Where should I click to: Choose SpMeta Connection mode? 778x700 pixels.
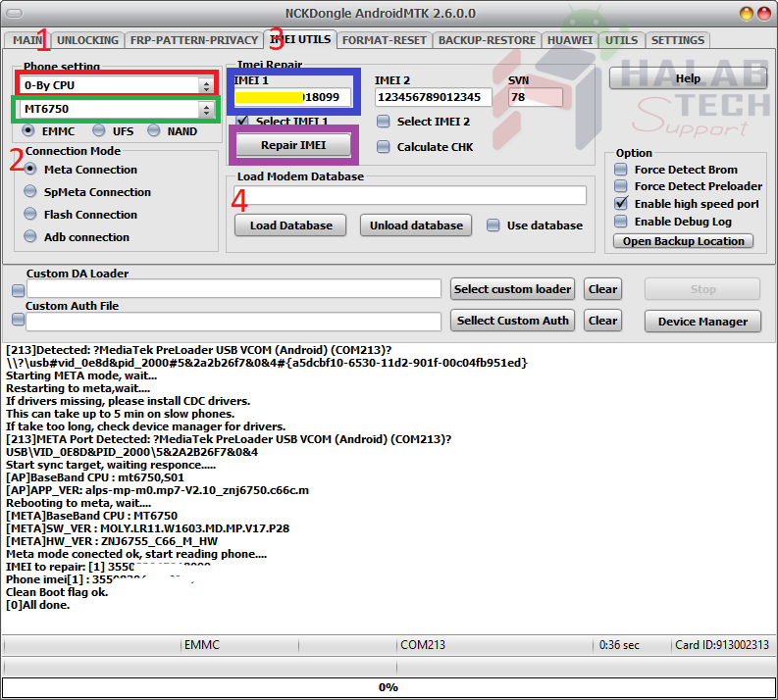pos(30,191)
